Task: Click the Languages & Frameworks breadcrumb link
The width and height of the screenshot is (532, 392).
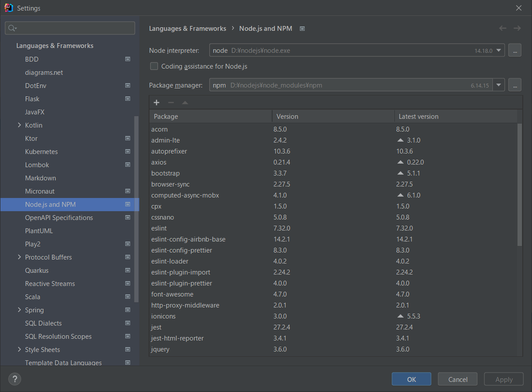Action: (x=188, y=28)
